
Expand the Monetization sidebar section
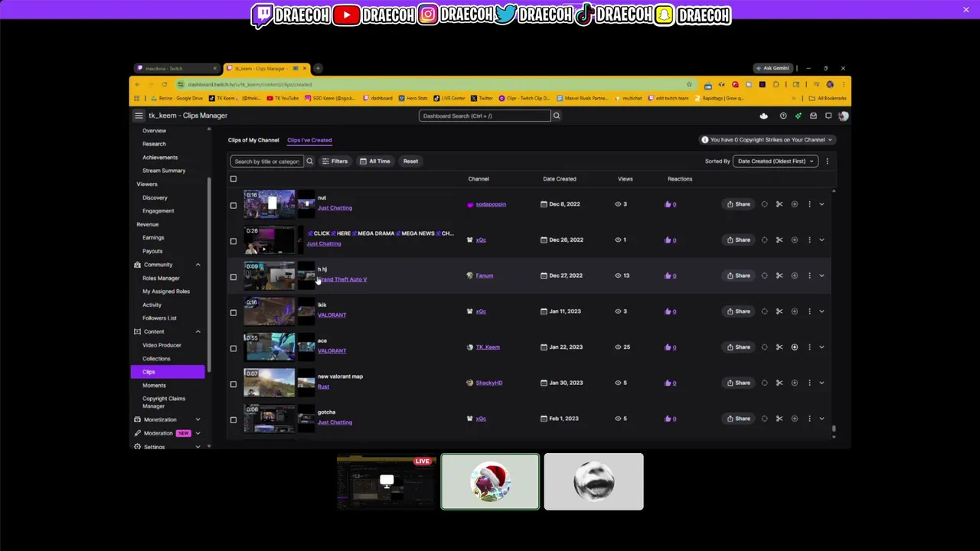(x=198, y=419)
